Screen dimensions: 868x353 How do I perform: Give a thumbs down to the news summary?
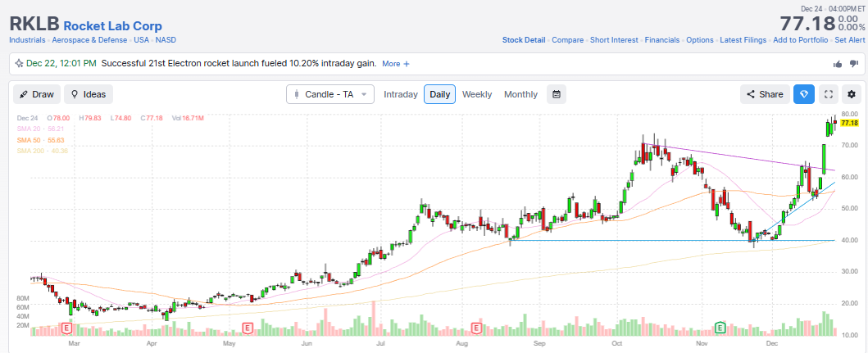853,64
